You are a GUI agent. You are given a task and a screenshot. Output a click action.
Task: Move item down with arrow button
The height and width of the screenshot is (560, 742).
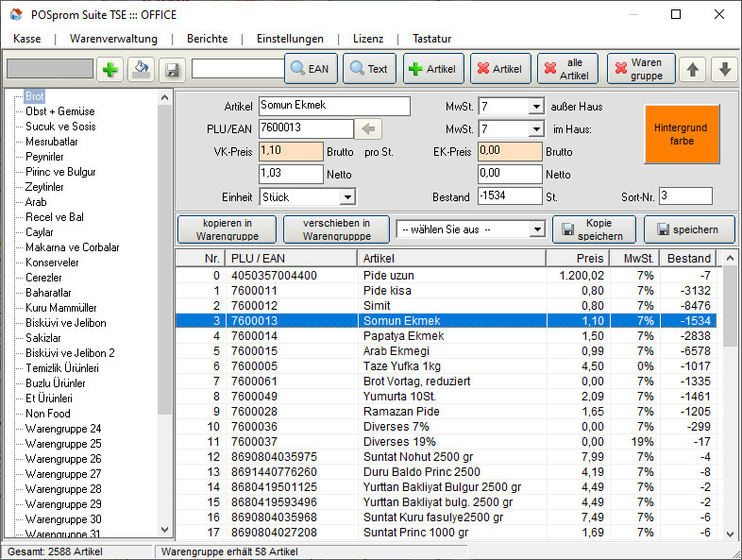click(x=723, y=69)
